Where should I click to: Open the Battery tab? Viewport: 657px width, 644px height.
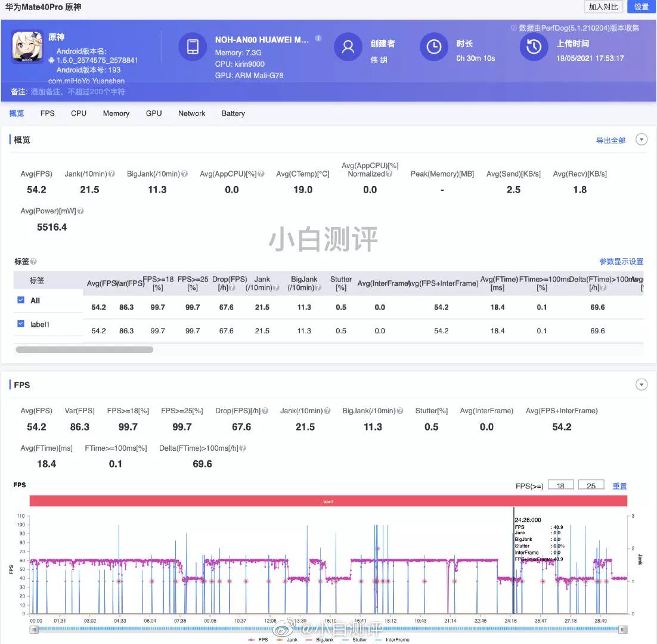(x=233, y=113)
